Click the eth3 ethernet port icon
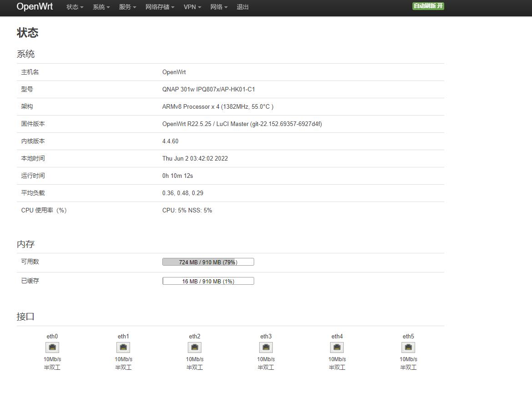532x393 pixels. pyautogui.click(x=266, y=348)
